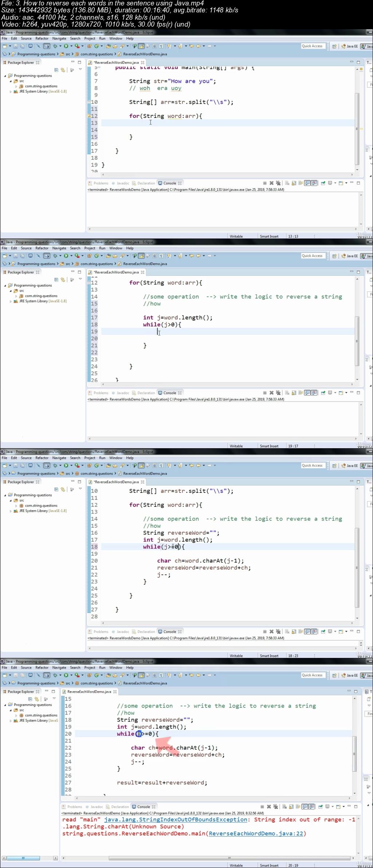Open the Run menu in the third Eclipse frame
Viewport: 373px width, 868px height.
pyautogui.click(x=102, y=458)
